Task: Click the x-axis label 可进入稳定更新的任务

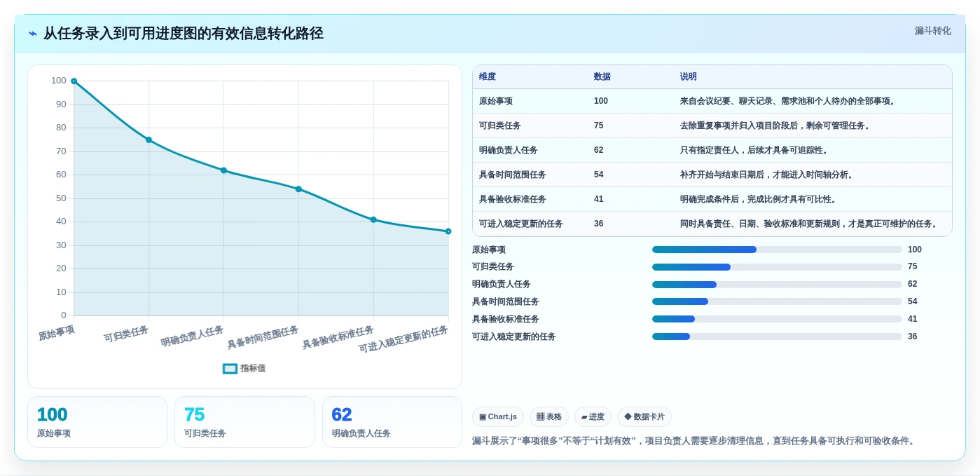Action: tap(403, 339)
